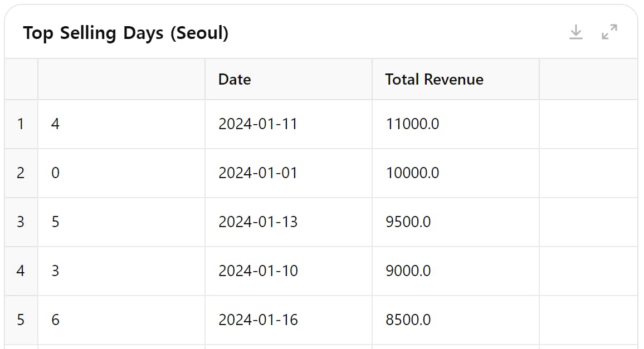The height and width of the screenshot is (349, 644).
Task: Select row number 1
Action: (x=21, y=124)
